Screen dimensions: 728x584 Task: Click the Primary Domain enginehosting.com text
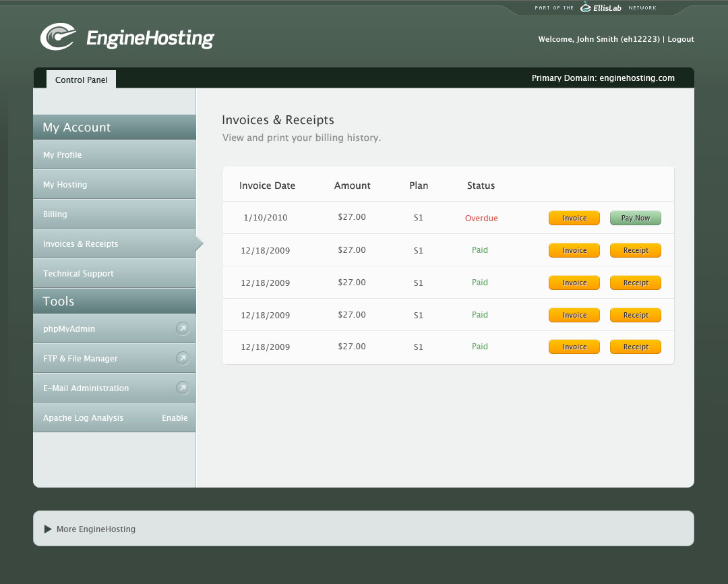603,78
